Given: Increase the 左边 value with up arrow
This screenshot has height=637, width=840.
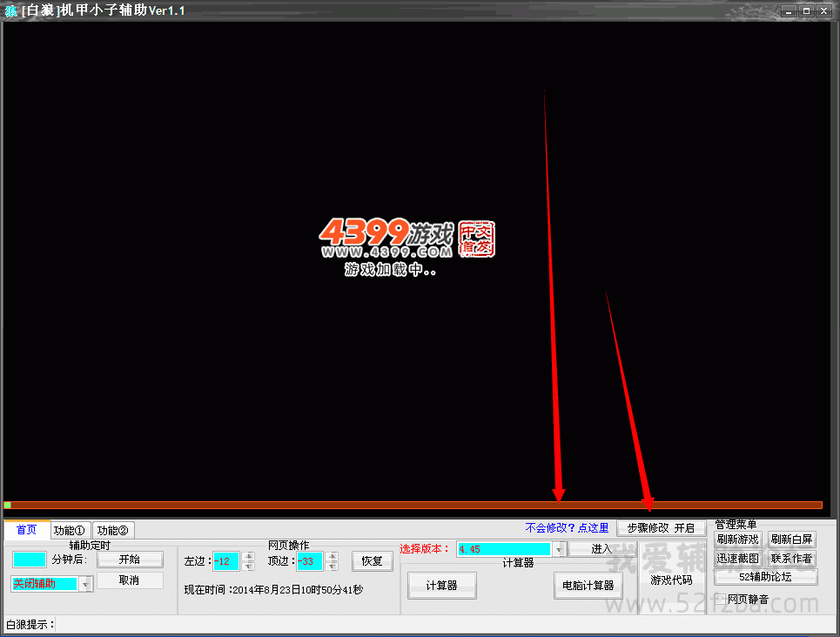Looking at the screenshot, I should click(249, 557).
